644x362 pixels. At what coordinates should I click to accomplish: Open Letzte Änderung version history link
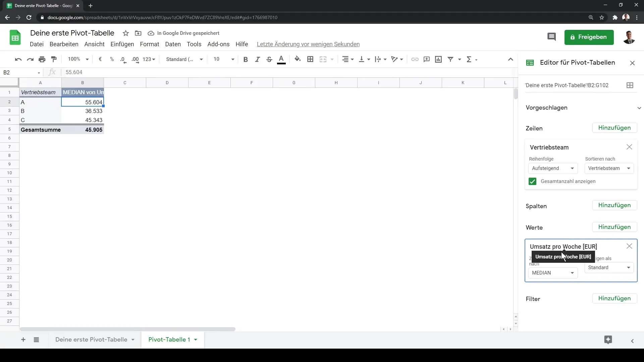(x=308, y=44)
